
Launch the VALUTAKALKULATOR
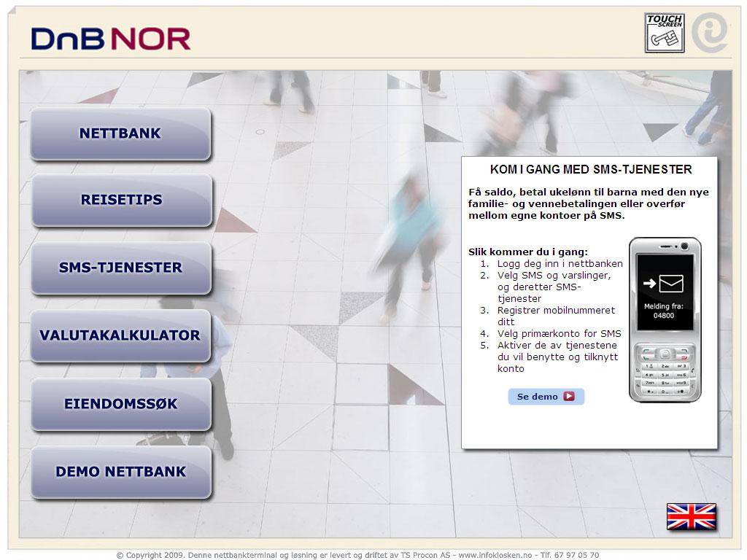[x=120, y=335]
